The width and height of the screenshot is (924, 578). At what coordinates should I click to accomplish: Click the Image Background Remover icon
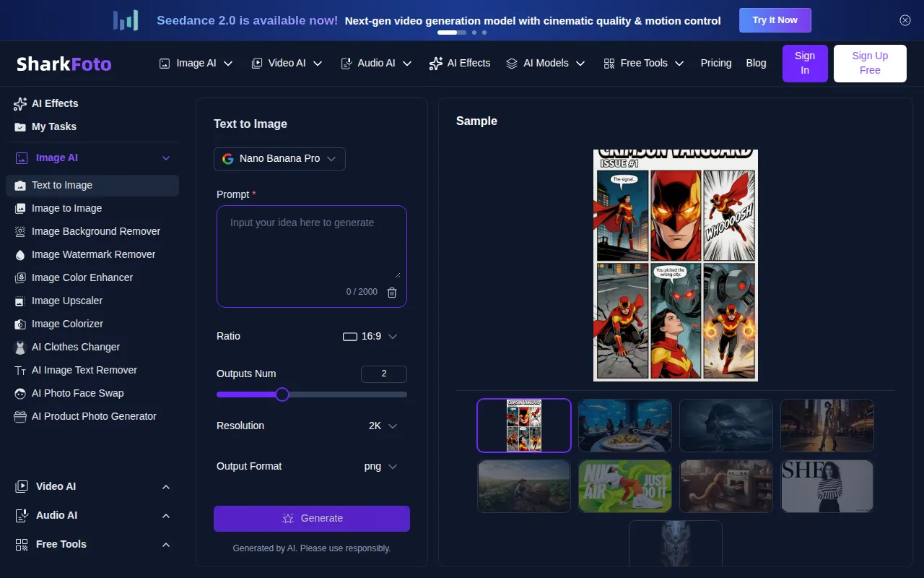(x=20, y=231)
